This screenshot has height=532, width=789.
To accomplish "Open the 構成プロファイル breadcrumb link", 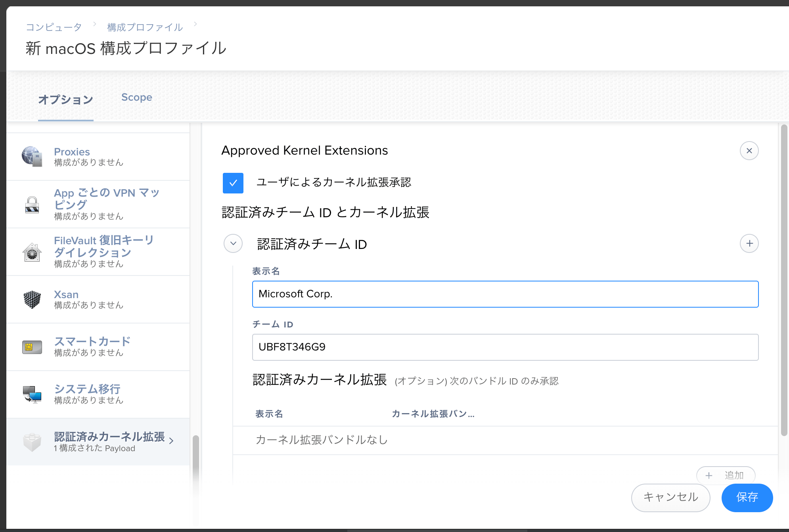I will 145,27.
